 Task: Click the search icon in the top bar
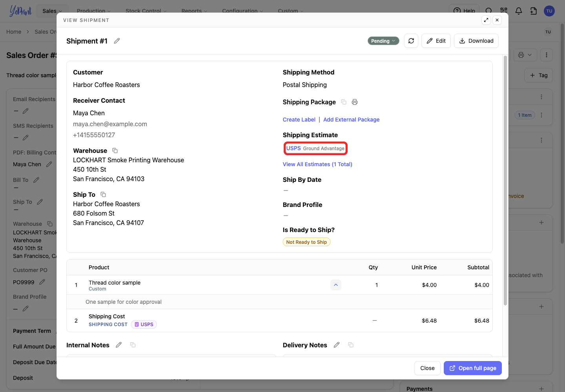pyautogui.click(x=488, y=11)
